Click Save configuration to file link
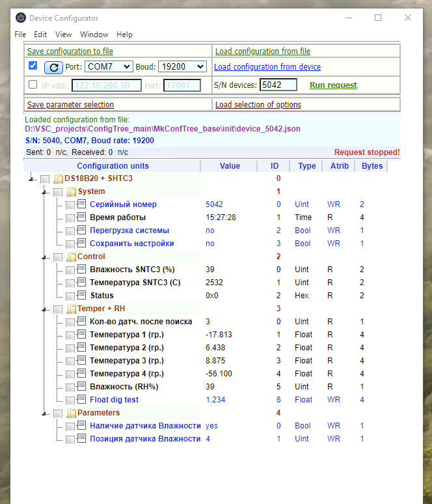Viewport: 432px width, 504px height. pos(70,51)
